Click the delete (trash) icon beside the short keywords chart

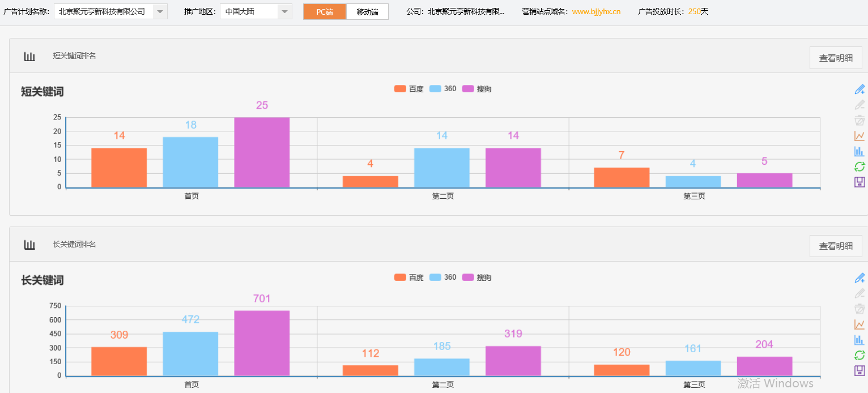pos(860,120)
